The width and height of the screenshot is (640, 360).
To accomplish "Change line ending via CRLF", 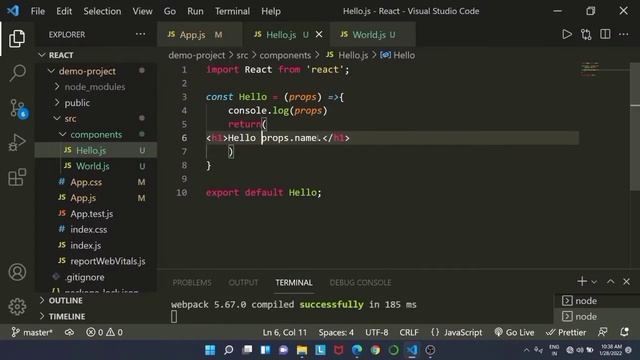I will [409, 332].
